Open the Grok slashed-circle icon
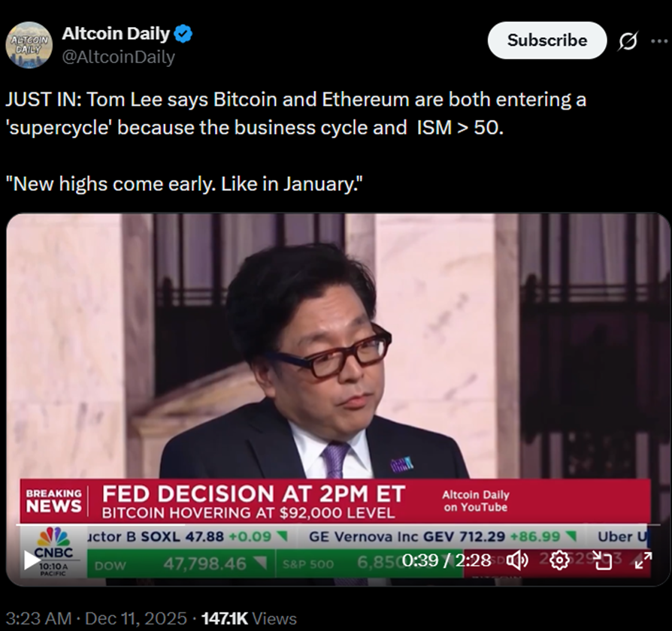This screenshot has width=672, height=631. coord(628,41)
